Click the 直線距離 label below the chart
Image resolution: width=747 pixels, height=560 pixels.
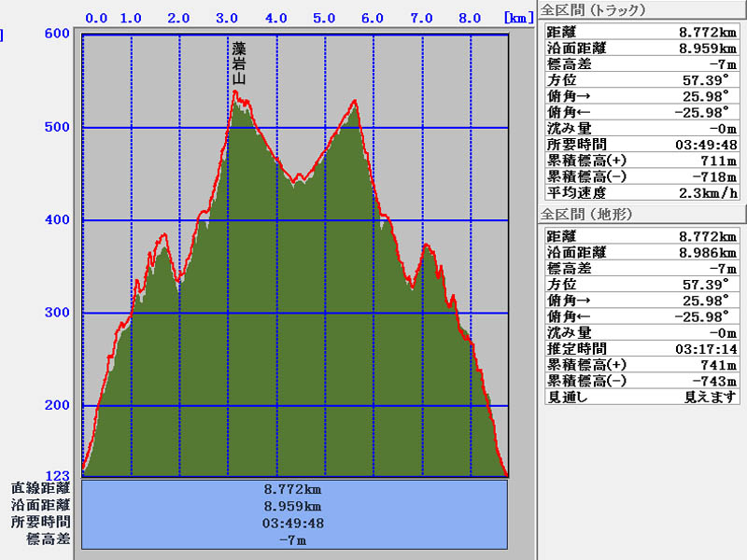pyautogui.click(x=41, y=488)
